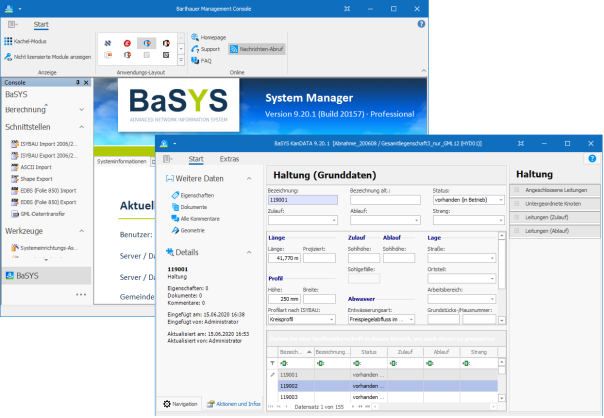Select grid row 119003
Screen dimensions: 604x418
pyautogui.click(x=388, y=397)
